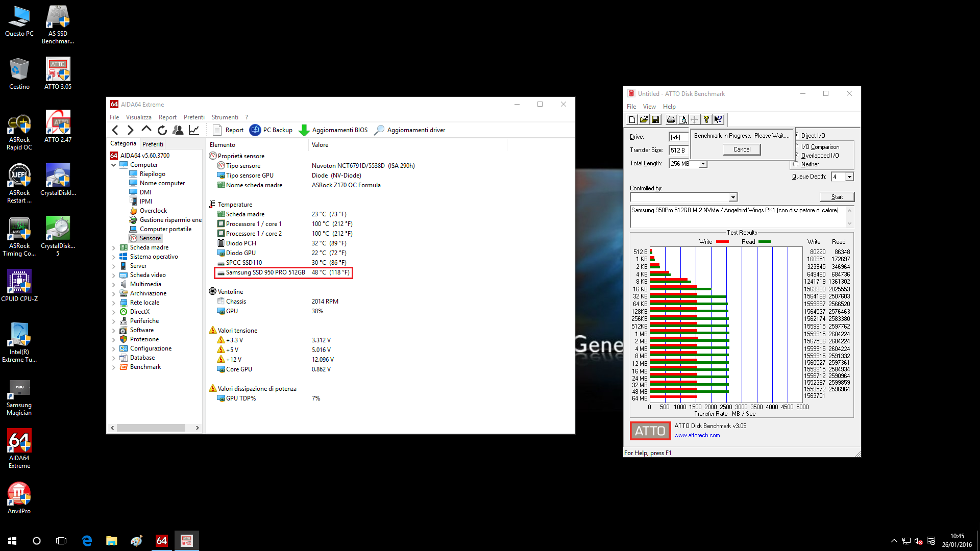
Task: Open Queue Depth dropdown
Action: [x=849, y=177]
